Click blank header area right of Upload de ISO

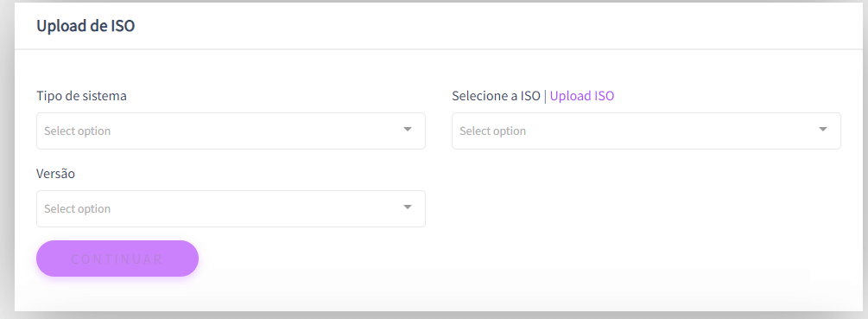(498, 25)
